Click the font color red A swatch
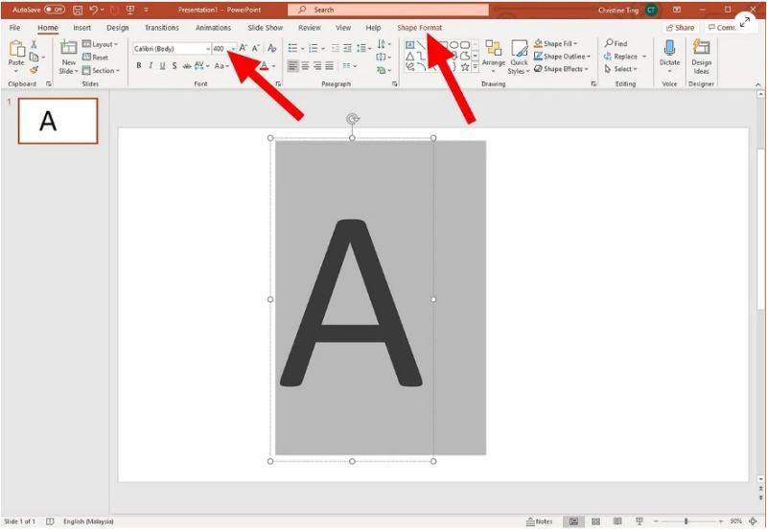This screenshot has height=532, width=767. (265, 65)
